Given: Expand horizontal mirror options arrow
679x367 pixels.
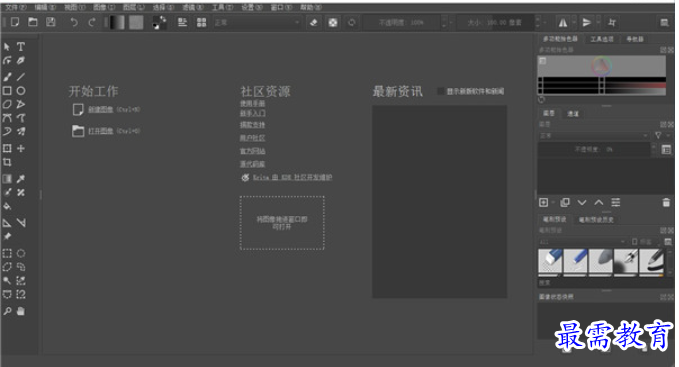Looking at the screenshot, I should tap(574, 23).
